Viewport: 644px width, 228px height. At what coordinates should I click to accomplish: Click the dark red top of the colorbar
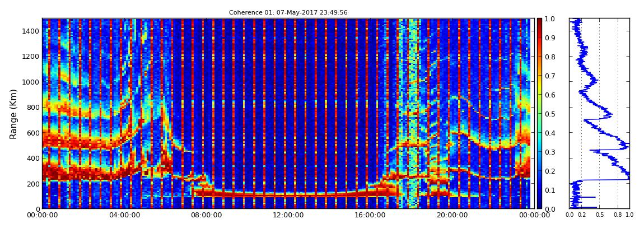[x=540, y=21]
